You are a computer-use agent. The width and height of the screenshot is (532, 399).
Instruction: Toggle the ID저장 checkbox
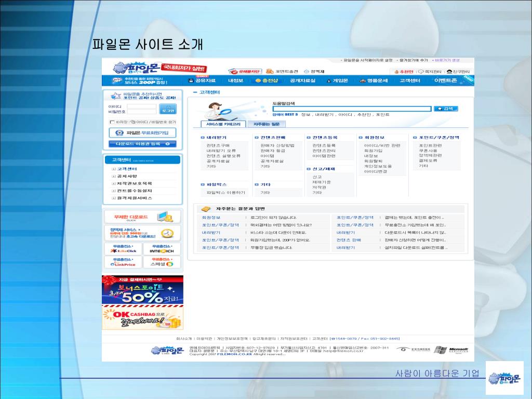[112, 122]
